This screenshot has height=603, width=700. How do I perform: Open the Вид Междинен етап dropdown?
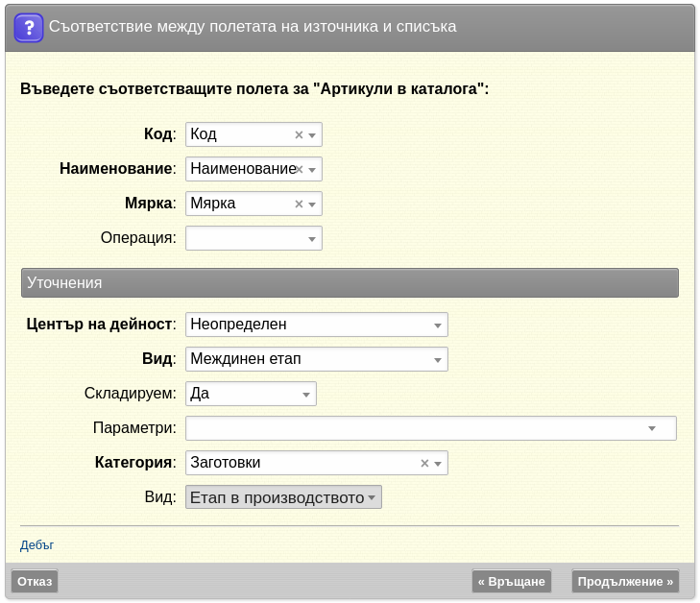317,359
